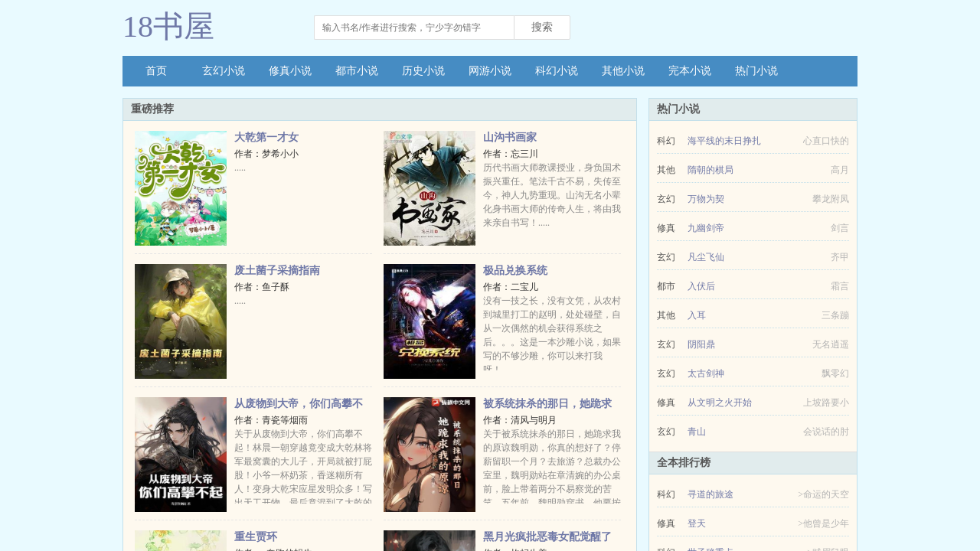Viewport: 980px width, 551px height.
Task: Open 海平线的末日挣扎 in hot novels
Action: pyautogui.click(x=724, y=141)
